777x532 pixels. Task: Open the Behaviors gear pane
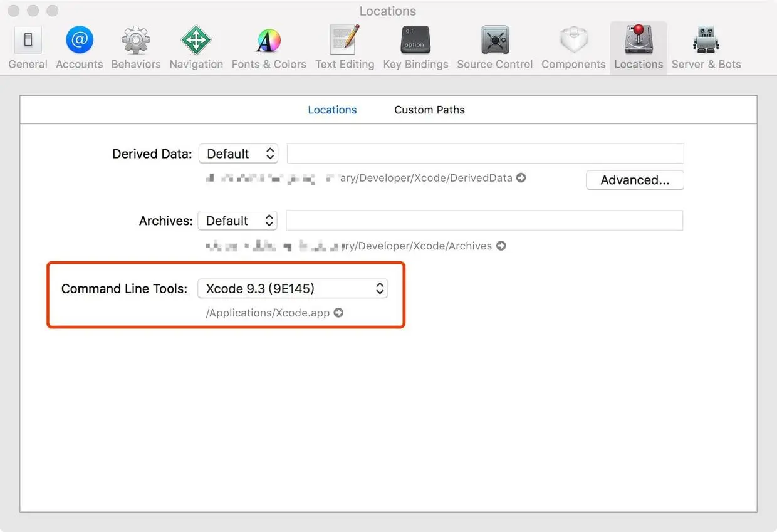(136, 48)
